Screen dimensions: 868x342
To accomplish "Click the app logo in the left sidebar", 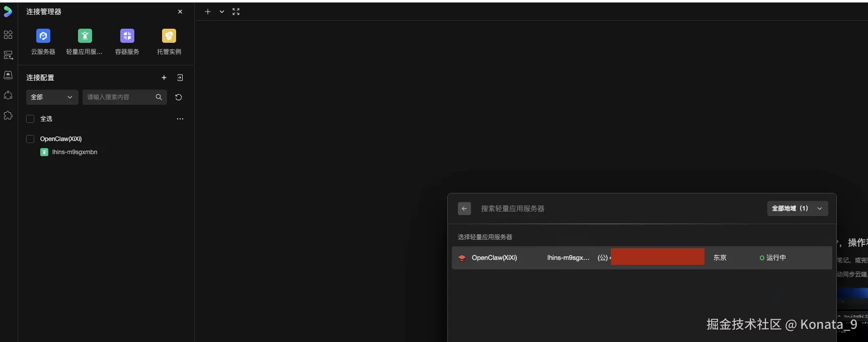I will point(8,12).
